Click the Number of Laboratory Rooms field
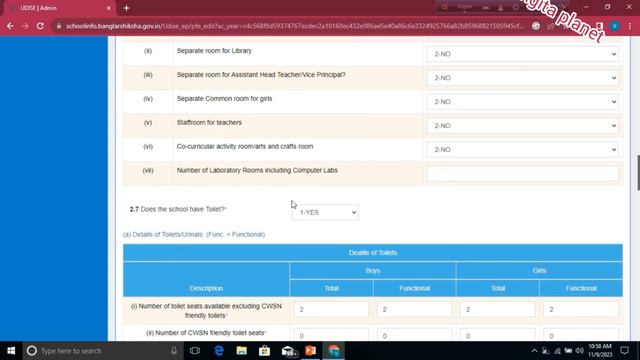Image resolution: width=640 pixels, height=360 pixels. click(522, 173)
